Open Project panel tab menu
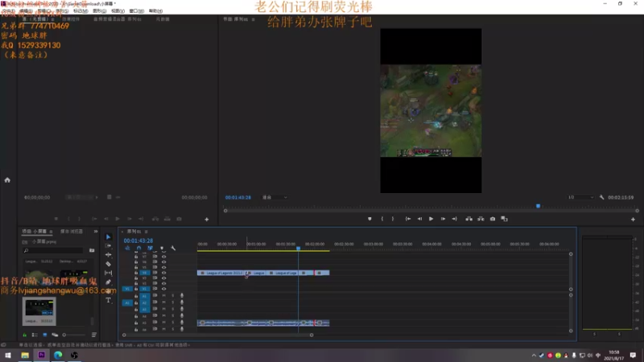Screen dimensions: 644x362 click(x=51, y=232)
